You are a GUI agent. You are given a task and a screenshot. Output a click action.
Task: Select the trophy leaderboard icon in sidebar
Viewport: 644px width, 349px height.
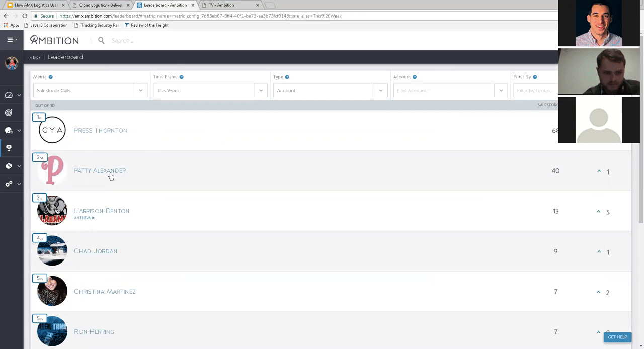tap(9, 148)
